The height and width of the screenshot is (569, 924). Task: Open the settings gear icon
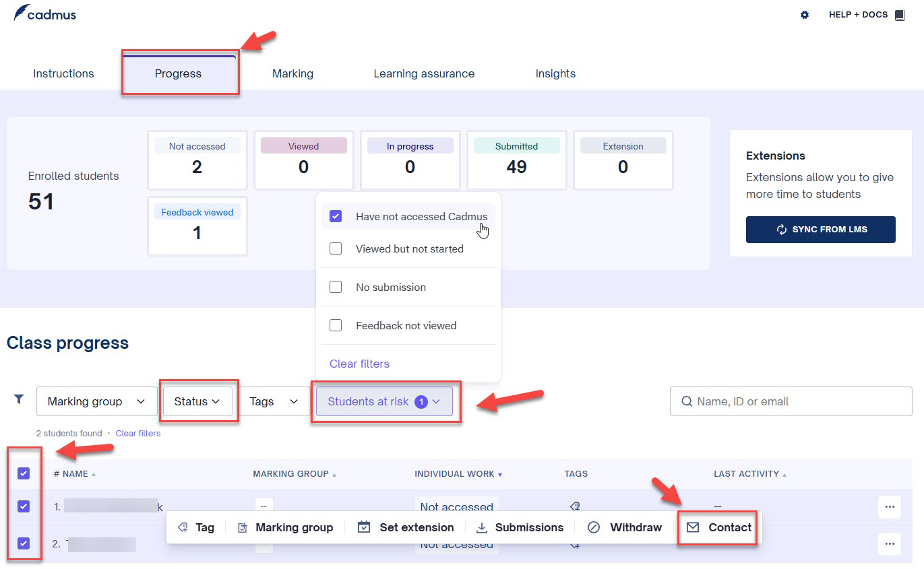pyautogui.click(x=804, y=15)
